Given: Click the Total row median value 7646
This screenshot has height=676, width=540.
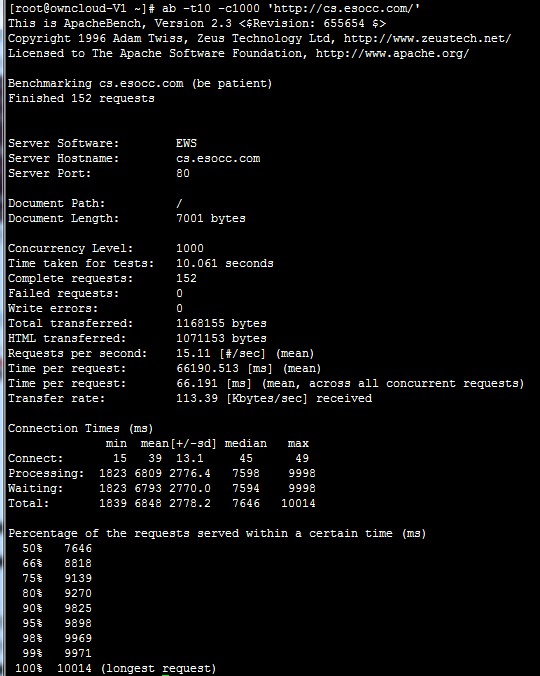Looking at the screenshot, I should tap(246, 503).
